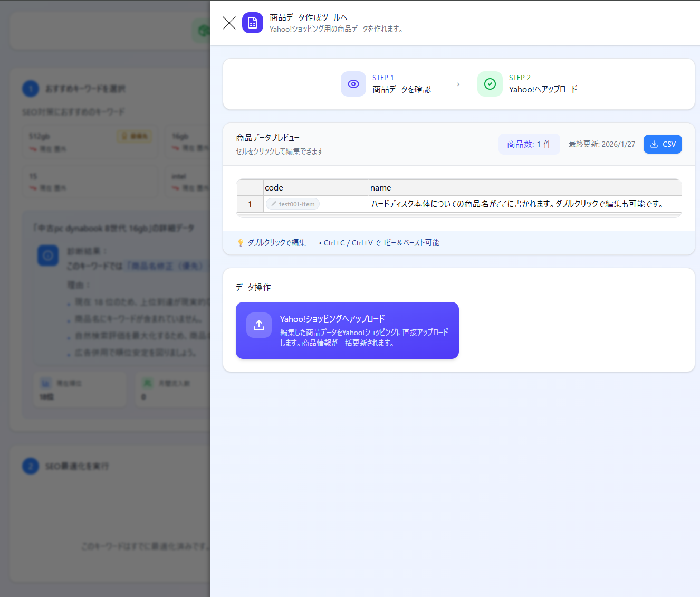700x597 pixels.
Task: Upload product data to Yahoo!ショッピング
Action: tap(347, 330)
